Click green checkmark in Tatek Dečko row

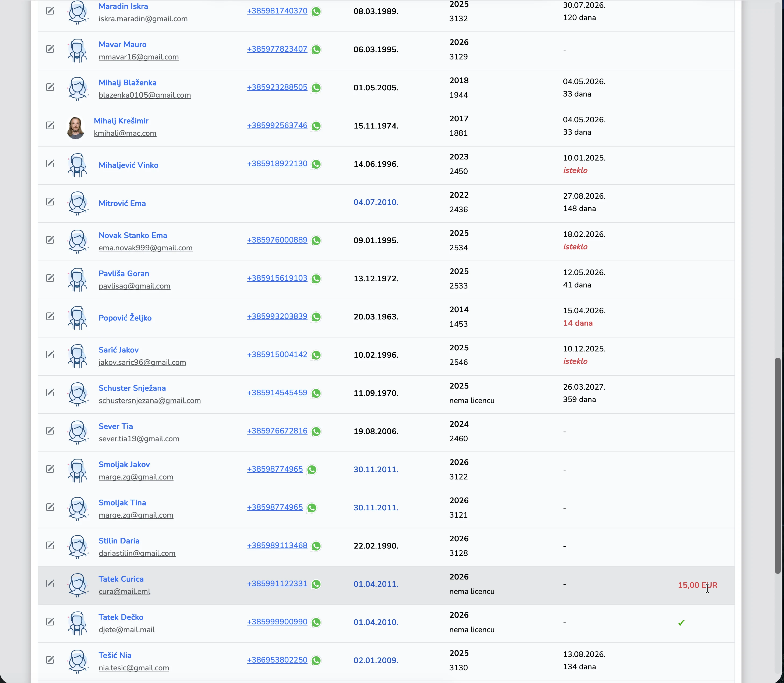pyautogui.click(x=681, y=623)
